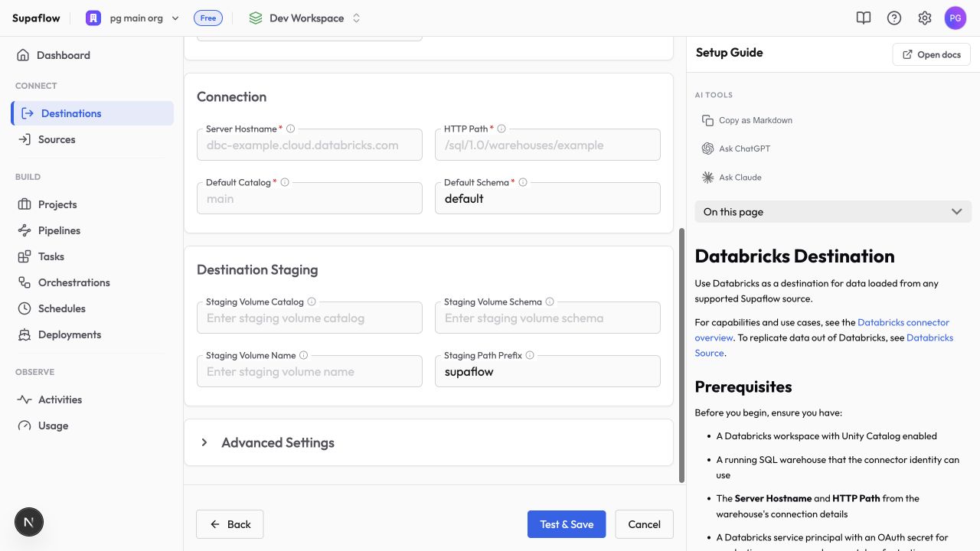Click the Server Hostname info icon
The height and width of the screenshot is (551, 980).
point(290,129)
